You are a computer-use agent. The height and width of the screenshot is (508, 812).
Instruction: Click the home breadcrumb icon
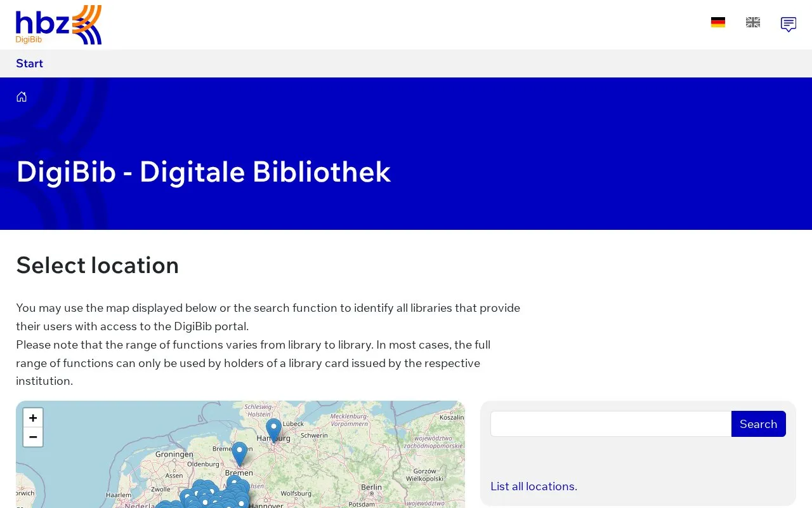pos(22,97)
